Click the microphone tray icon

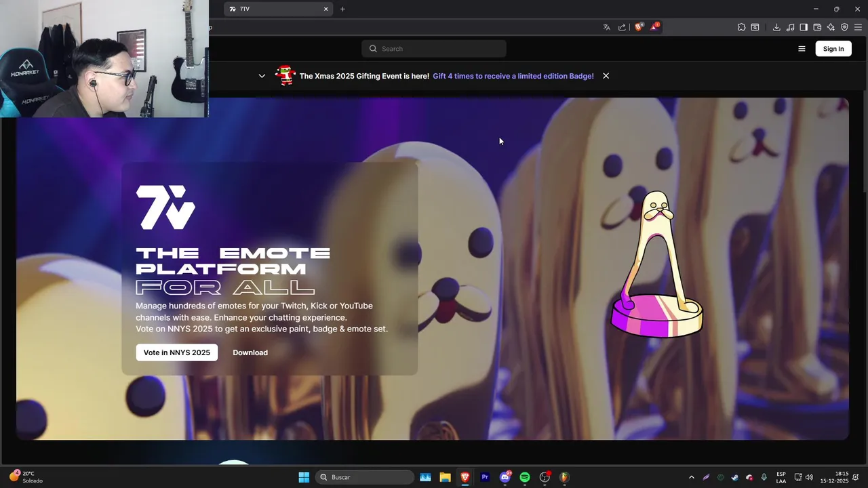[764, 477]
